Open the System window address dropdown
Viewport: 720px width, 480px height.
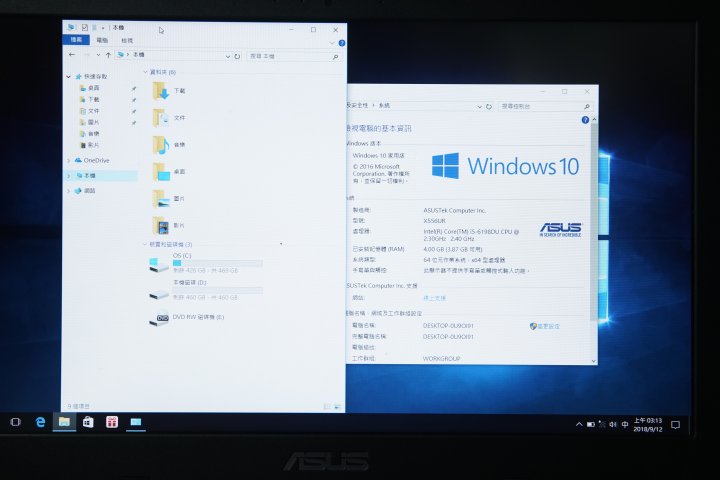point(479,107)
